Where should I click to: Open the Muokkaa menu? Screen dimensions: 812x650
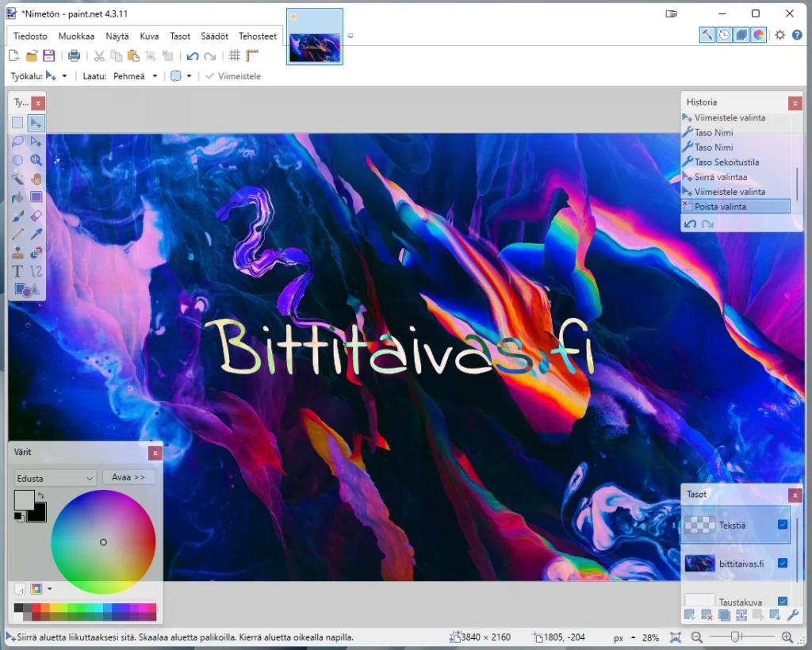76,36
